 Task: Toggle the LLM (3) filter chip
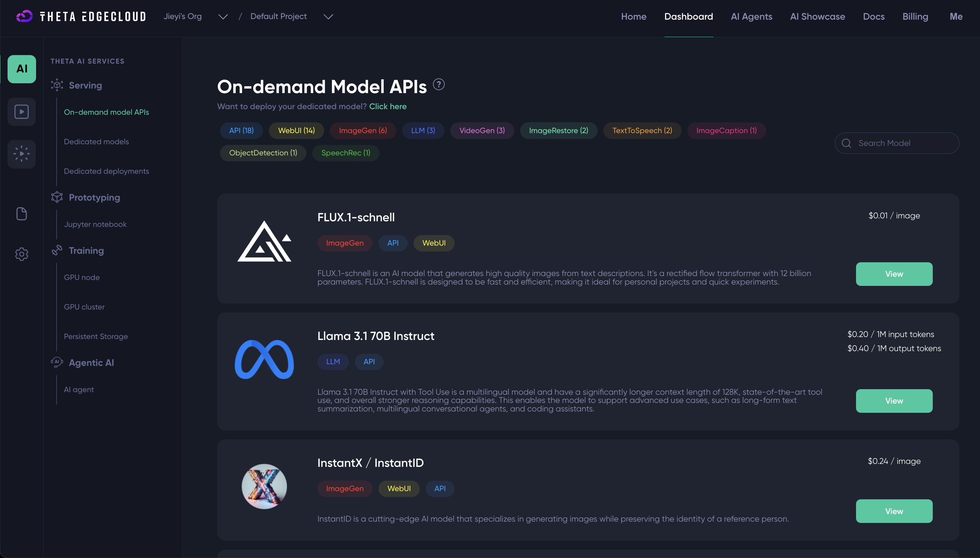click(423, 131)
